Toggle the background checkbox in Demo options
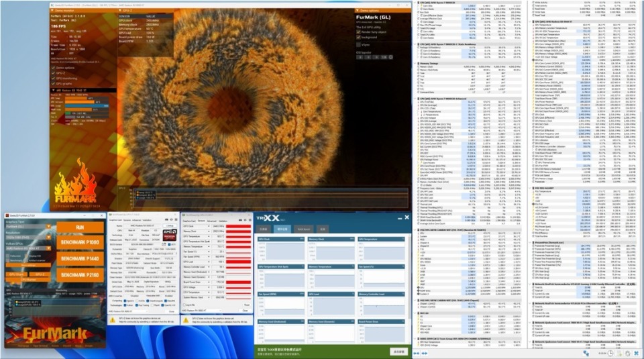Image resolution: width=644 pixels, height=359 pixels. pos(358,38)
